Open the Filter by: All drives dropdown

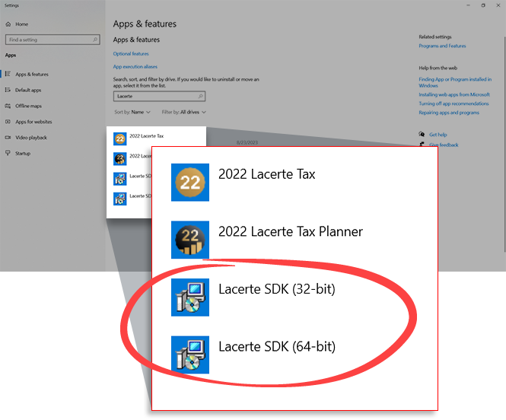tap(182, 112)
